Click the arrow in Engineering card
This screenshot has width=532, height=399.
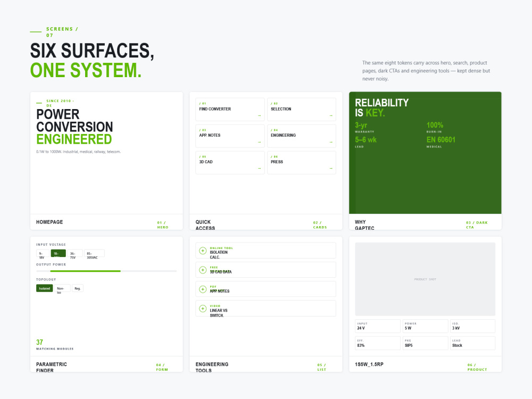point(331,142)
